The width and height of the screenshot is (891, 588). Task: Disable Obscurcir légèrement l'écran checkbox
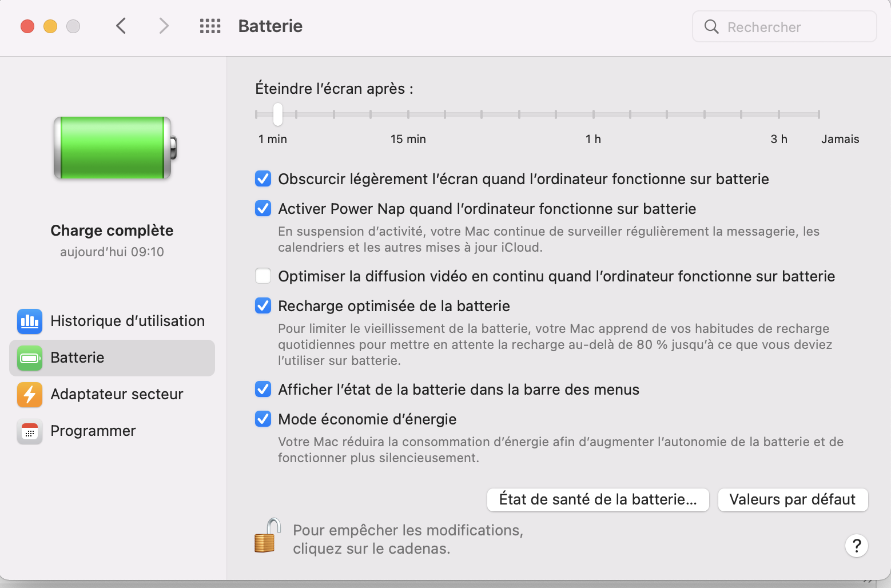tap(263, 179)
